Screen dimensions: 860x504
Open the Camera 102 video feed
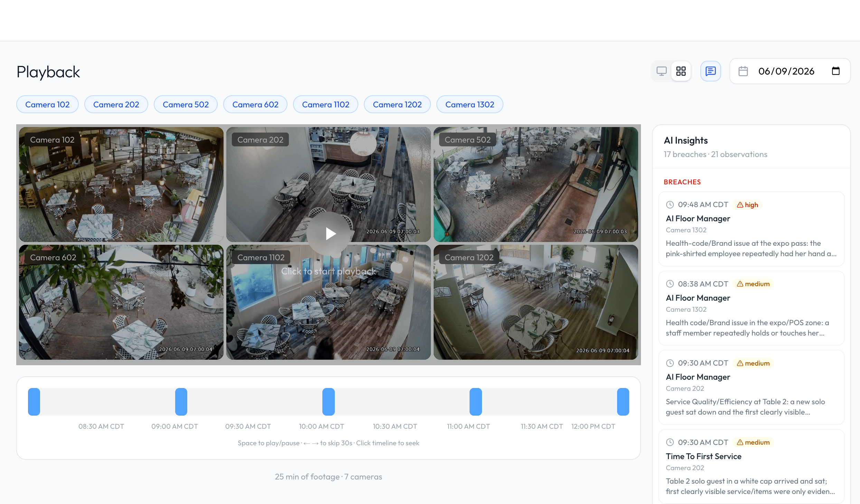[121, 184]
